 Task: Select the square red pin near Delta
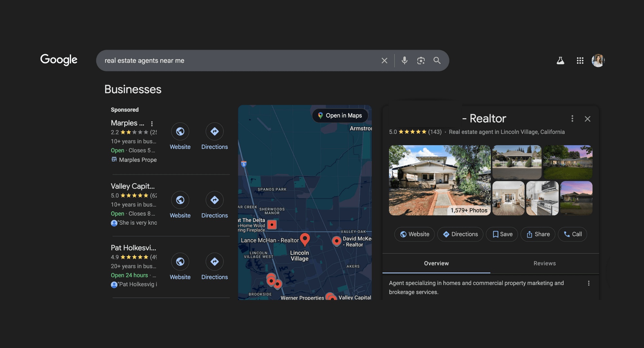pos(272,225)
